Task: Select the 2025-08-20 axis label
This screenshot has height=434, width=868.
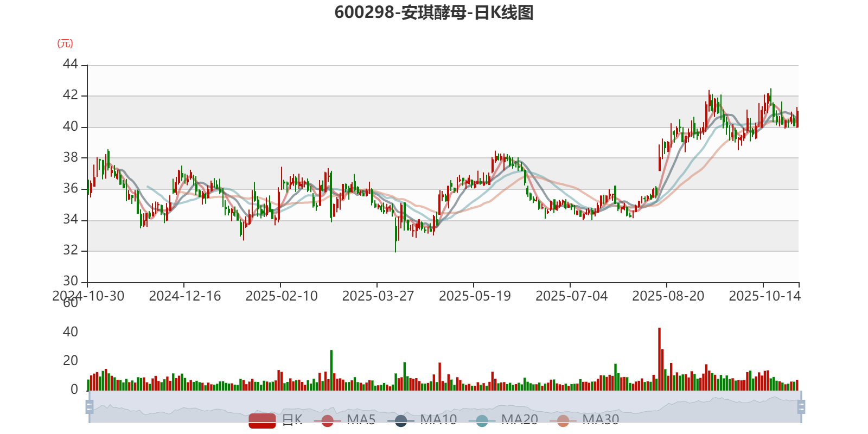Action: pyautogui.click(x=668, y=296)
